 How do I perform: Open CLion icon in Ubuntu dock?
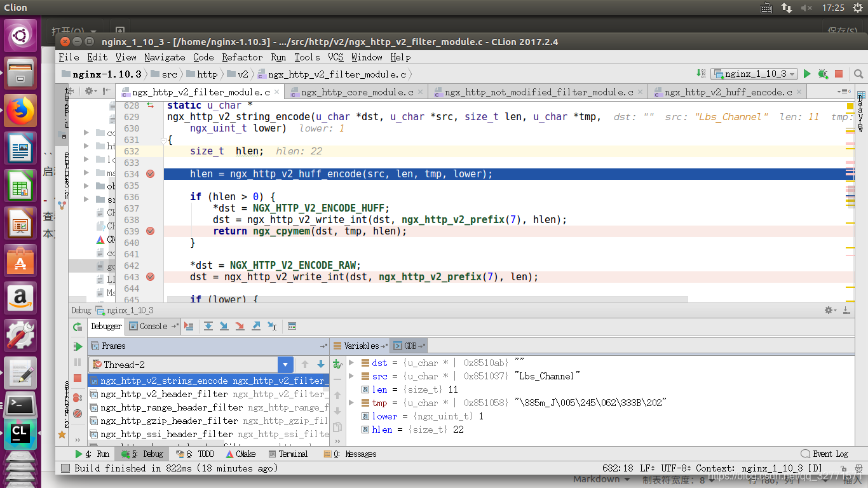pos(21,433)
